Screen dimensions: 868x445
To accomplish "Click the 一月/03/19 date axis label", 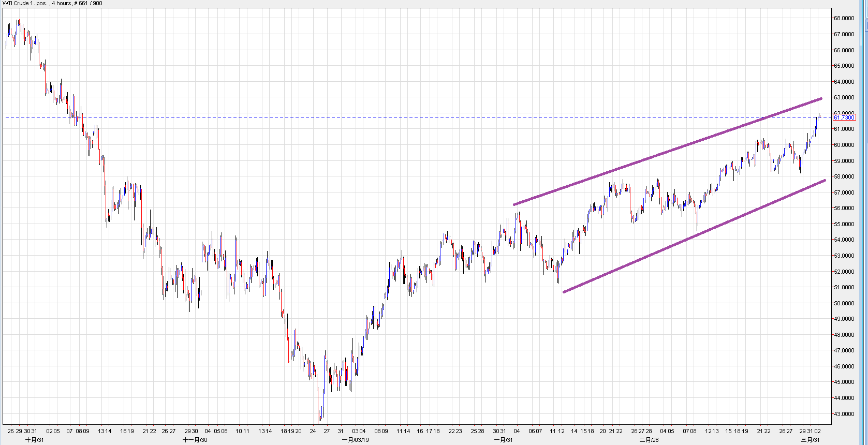I will pyautogui.click(x=355, y=440).
